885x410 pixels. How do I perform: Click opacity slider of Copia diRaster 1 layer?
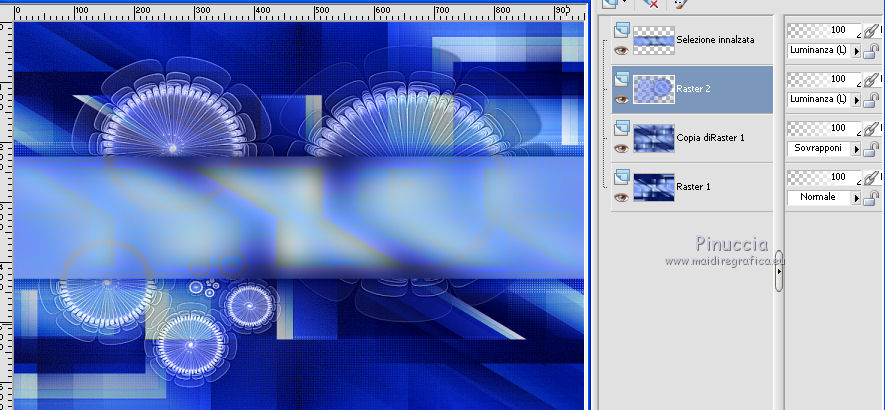coord(823,128)
